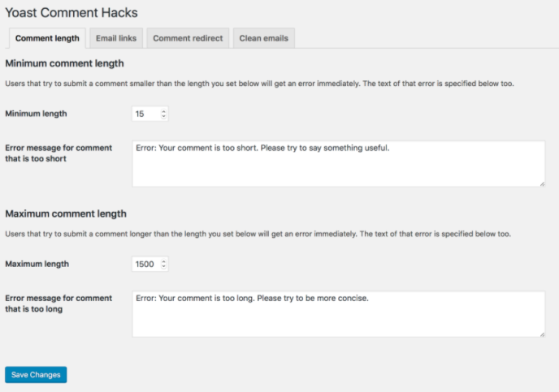This screenshot has width=559, height=392.
Task: Click the Minimum length number field
Action: (x=145, y=114)
